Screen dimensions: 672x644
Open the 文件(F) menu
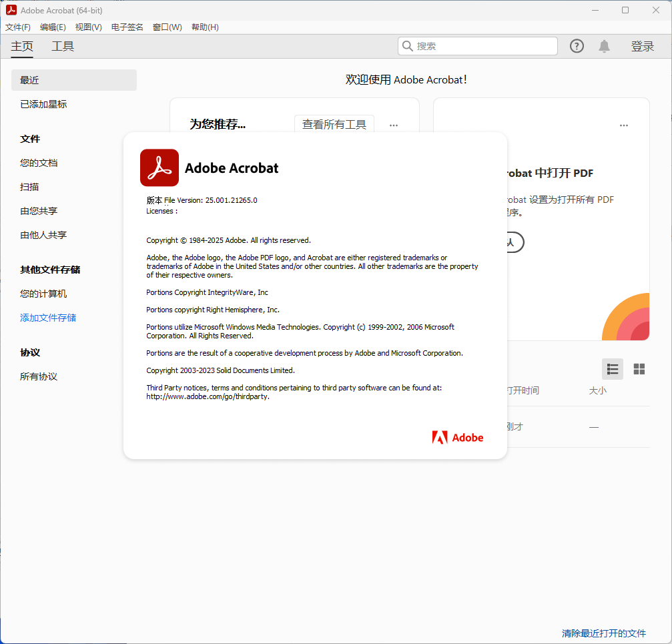[17, 27]
